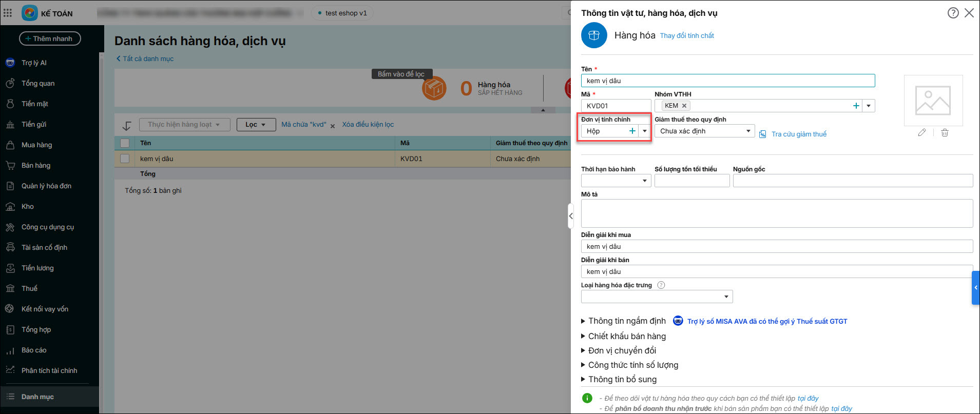Open the app grid launcher icon
Image resolution: width=980 pixels, height=414 pixels.
point(8,13)
